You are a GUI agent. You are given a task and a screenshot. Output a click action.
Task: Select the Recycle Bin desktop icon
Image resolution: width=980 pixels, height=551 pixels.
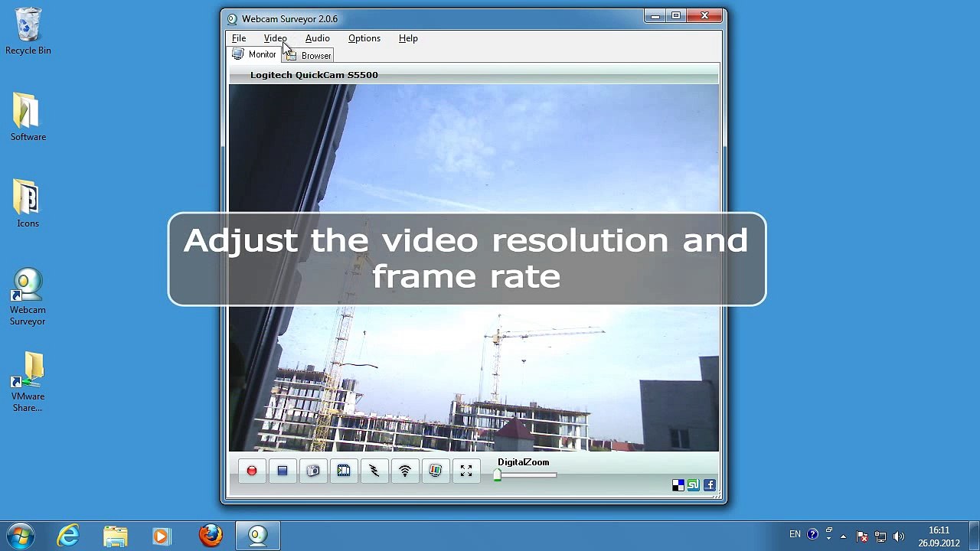tap(28, 32)
